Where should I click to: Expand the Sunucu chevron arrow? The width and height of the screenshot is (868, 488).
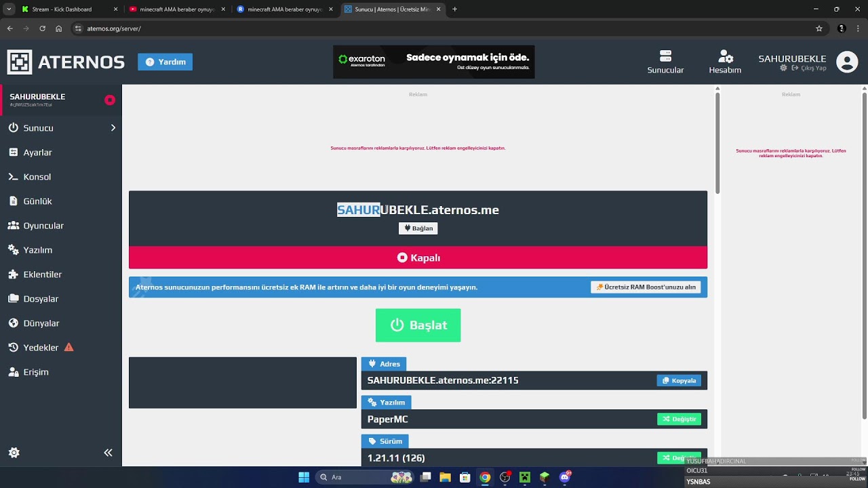[x=113, y=127]
